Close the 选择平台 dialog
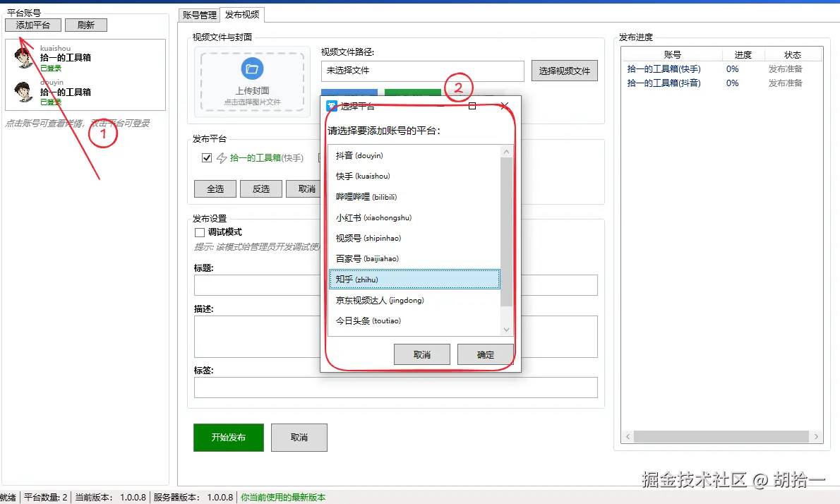 (504, 106)
